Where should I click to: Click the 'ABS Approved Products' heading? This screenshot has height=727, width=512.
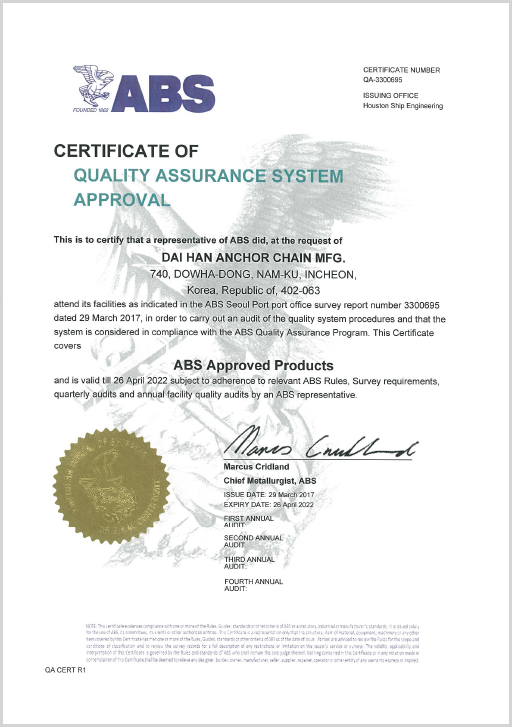[x=253, y=365]
